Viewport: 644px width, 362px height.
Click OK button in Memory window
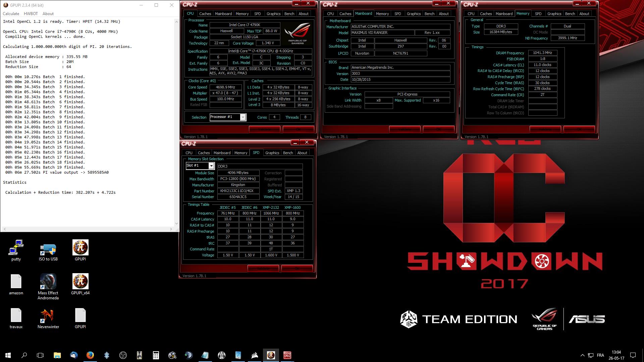coord(579,129)
